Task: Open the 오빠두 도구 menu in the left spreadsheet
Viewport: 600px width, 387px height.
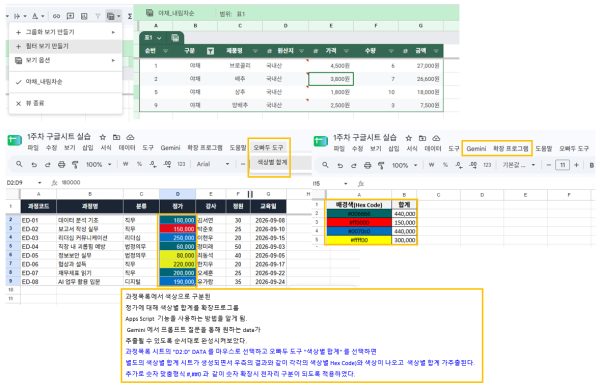Action: [268, 147]
